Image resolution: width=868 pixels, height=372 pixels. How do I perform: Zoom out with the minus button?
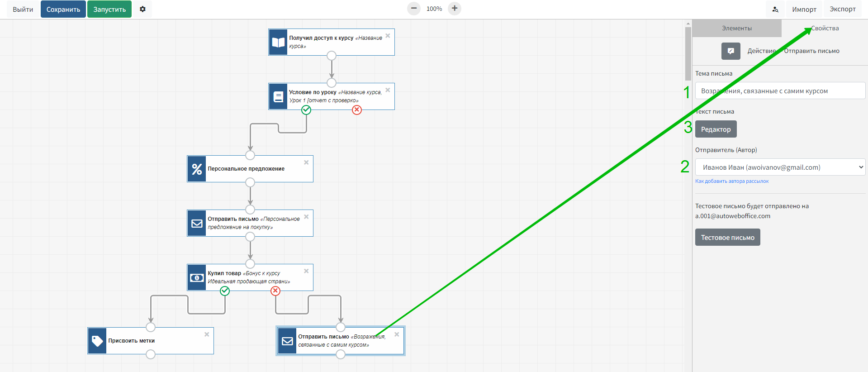[x=413, y=9]
